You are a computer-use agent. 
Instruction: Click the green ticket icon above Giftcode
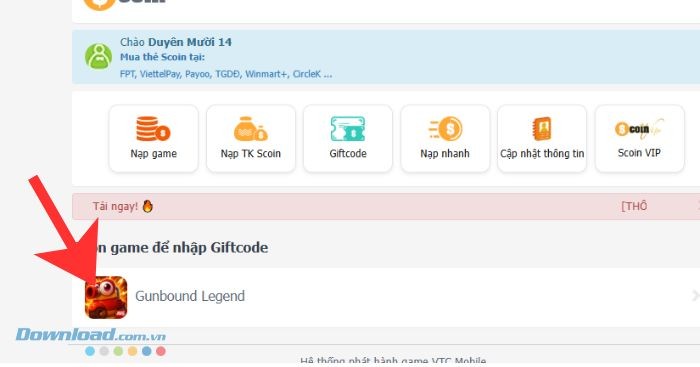click(348, 129)
